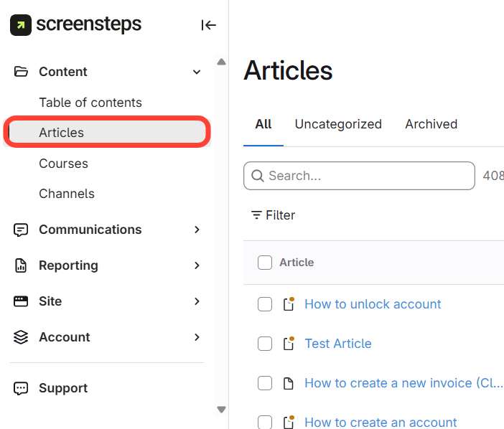
Task: Click the article Search field
Action: point(366,176)
